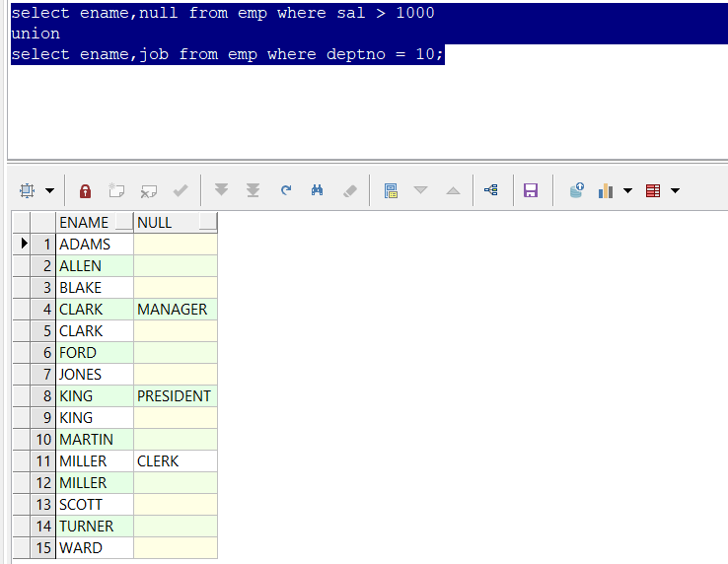Click 'deptno' in the SQL query
The height and width of the screenshot is (564, 728).
pyautogui.click(x=356, y=54)
